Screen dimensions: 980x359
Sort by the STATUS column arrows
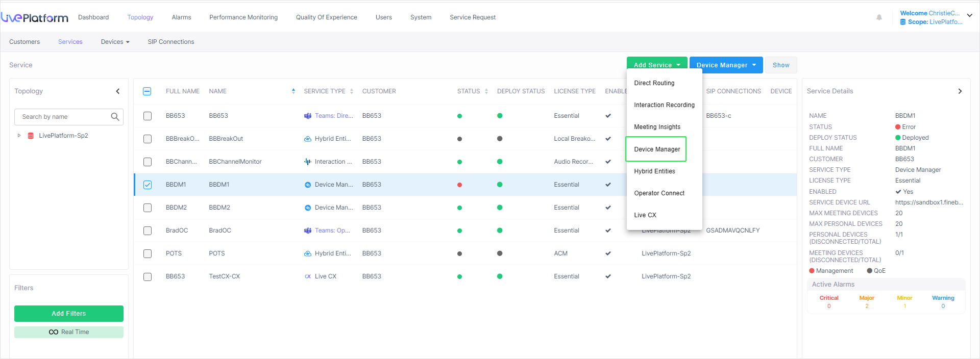[486, 91]
